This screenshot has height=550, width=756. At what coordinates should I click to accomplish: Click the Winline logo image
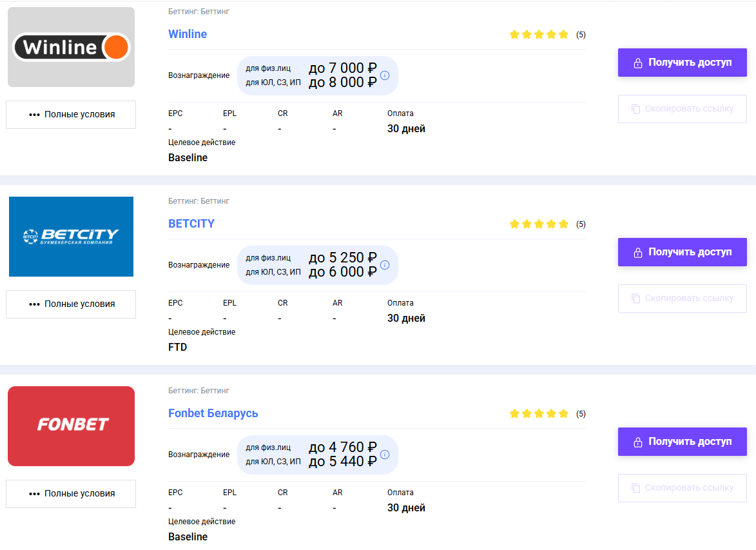[71, 47]
